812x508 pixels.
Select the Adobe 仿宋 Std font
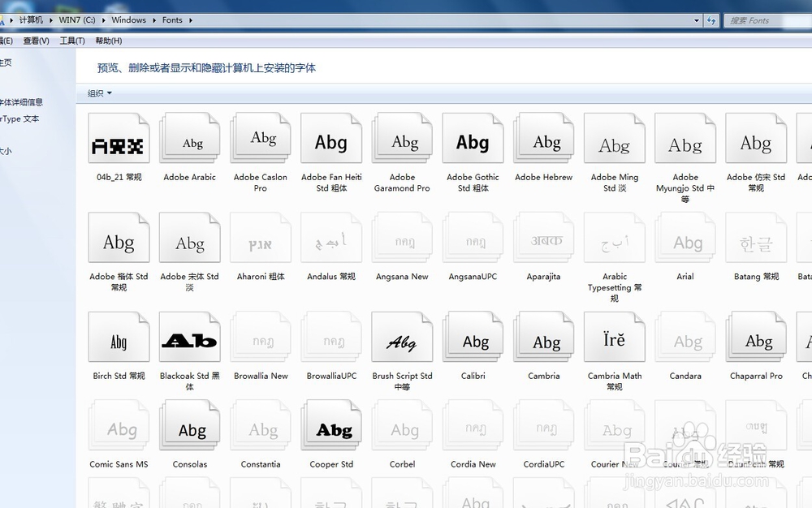[x=756, y=138]
